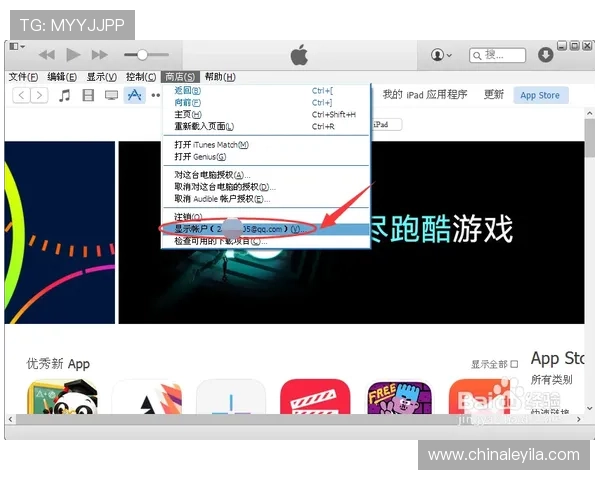Screen dimensions: 600x480
Task: Open 我的 iPad 应用程序 tab
Action: click(425, 95)
